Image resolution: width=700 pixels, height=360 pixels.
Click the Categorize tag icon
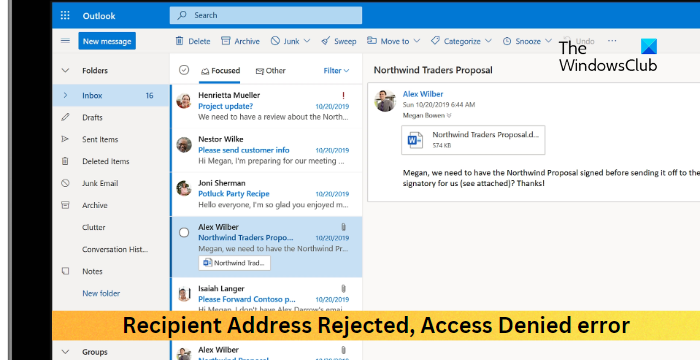pyautogui.click(x=435, y=41)
